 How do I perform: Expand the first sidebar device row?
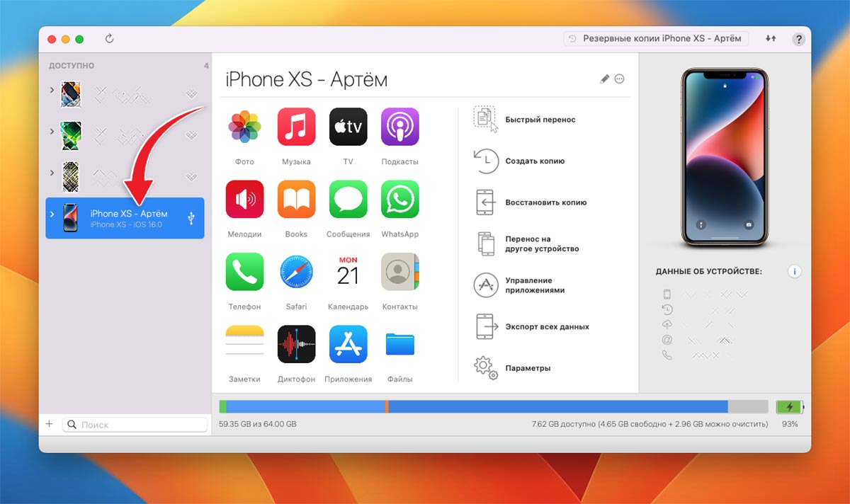click(x=52, y=91)
